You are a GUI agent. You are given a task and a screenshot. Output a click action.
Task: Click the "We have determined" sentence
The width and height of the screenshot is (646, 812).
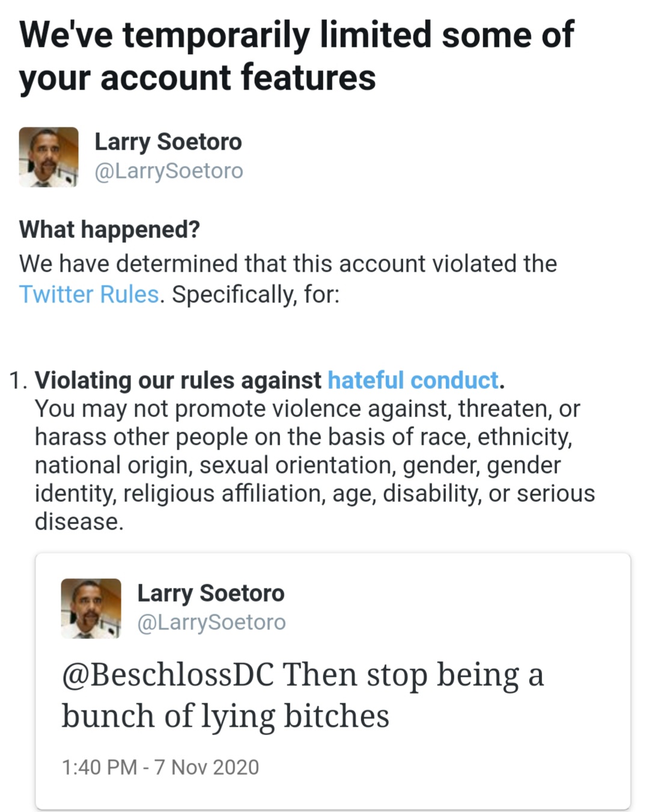coord(288,264)
